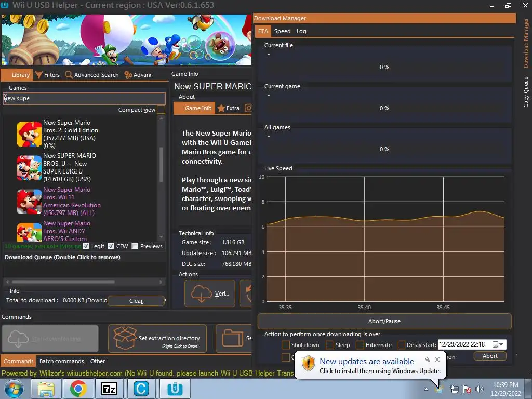
Task: Open the Other commands tab
Action: tap(97, 361)
